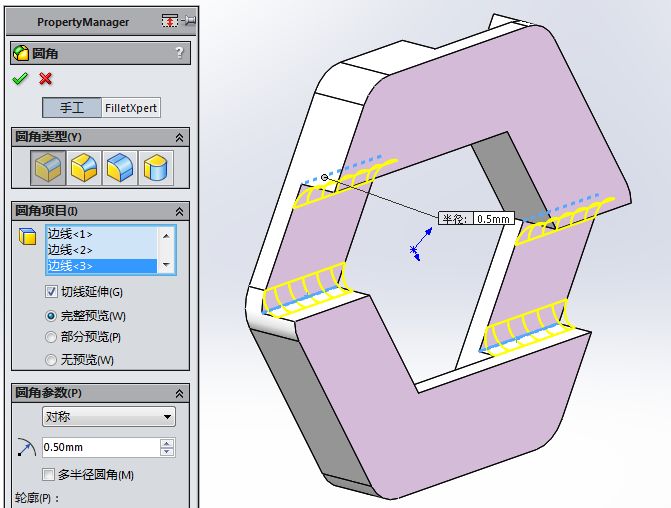Select 边线<1> in edge list
The image size is (671, 508).
click(x=102, y=234)
